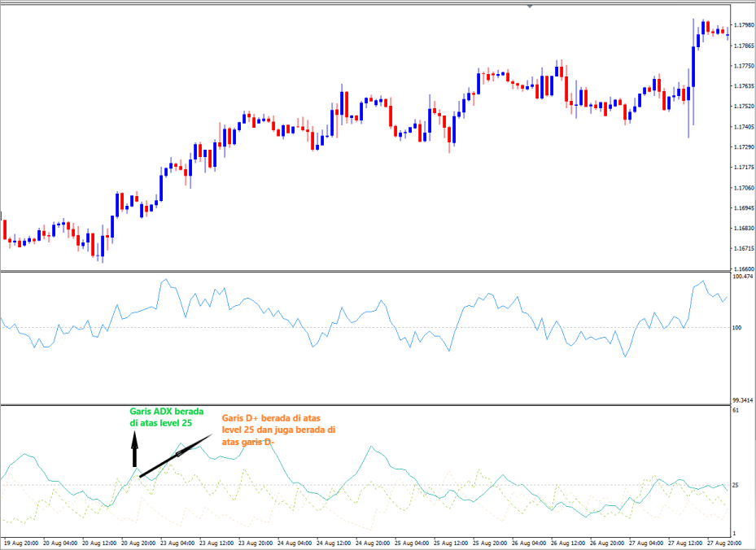Select the 25 Aug 20:00 time label

click(x=490, y=543)
